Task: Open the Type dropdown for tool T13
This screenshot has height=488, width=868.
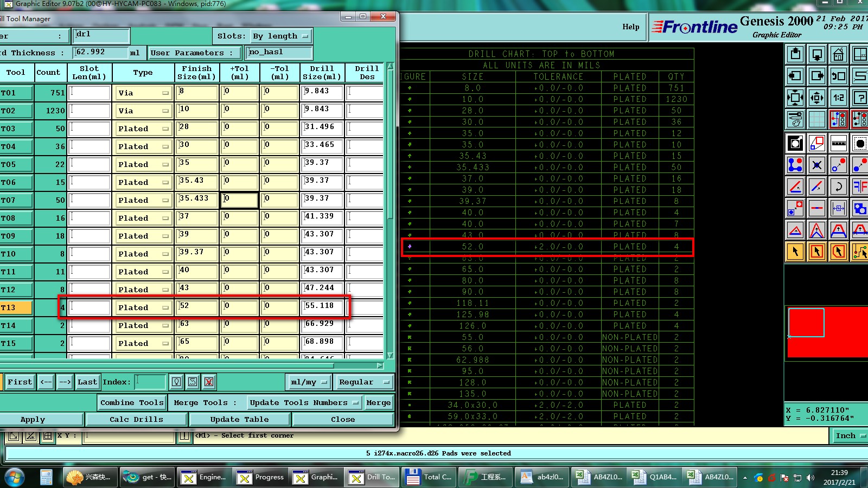Action: click(x=143, y=307)
